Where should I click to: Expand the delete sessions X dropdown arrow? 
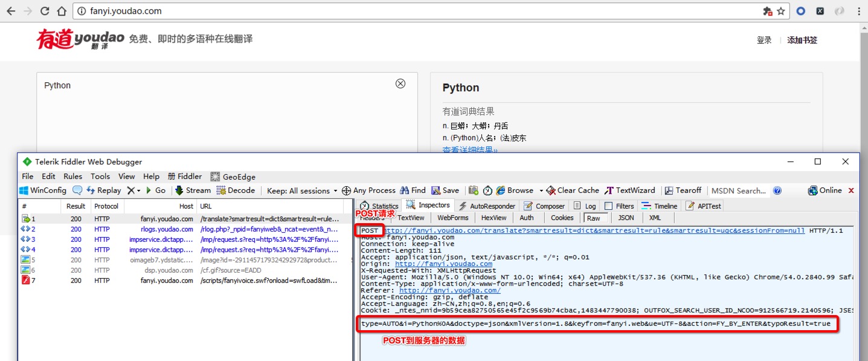click(140, 190)
